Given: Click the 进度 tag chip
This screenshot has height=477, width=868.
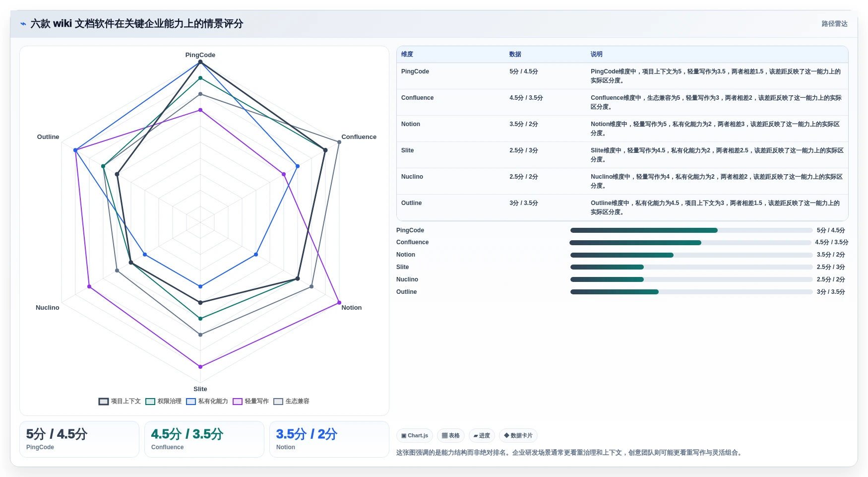Looking at the screenshot, I should click(x=482, y=436).
